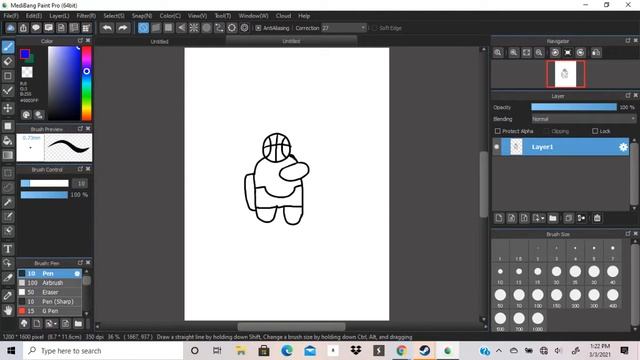The width and height of the screenshot is (640, 360).
Task: Open the Cloud menu
Action: point(283,16)
